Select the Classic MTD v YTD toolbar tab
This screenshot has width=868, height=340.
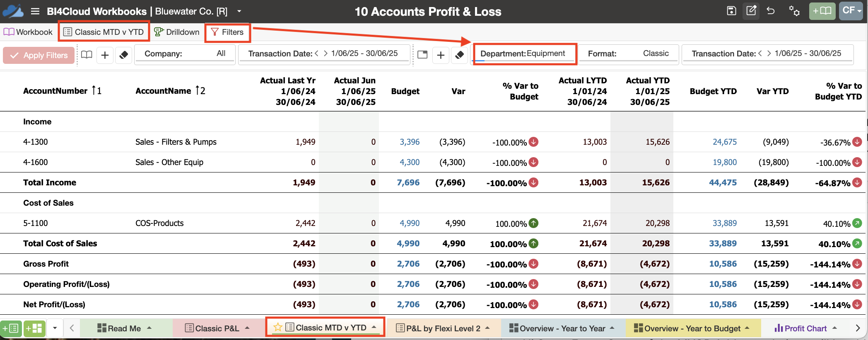pos(104,32)
